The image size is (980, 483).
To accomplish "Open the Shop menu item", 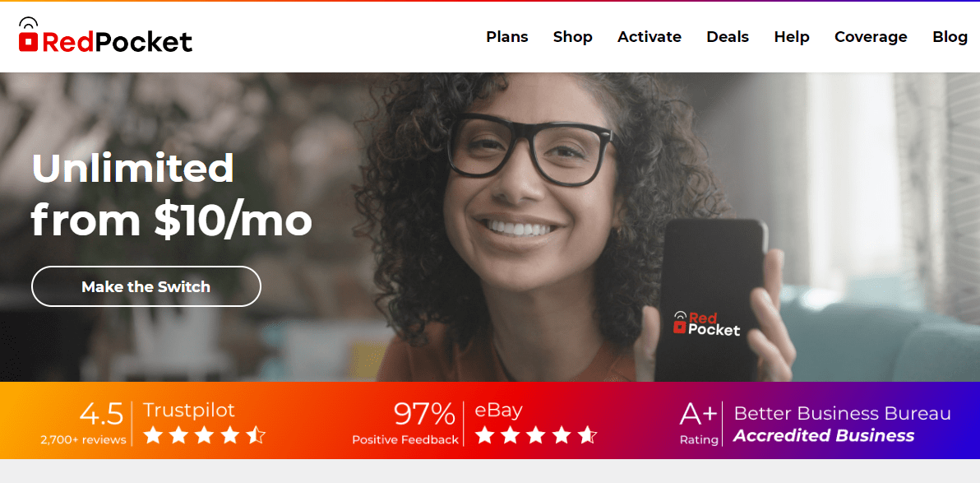I will (572, 37).
